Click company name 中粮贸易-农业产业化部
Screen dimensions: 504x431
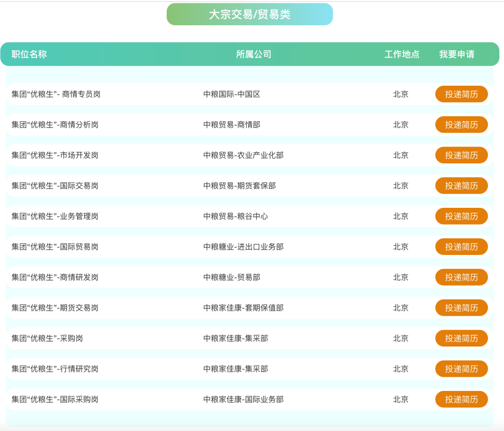pyautogui.click(x=243, y=155)
